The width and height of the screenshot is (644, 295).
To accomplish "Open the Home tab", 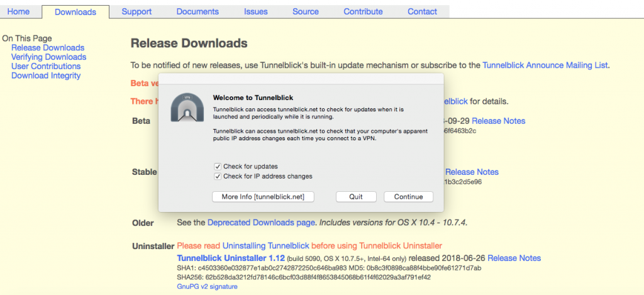I will coord(18,11).
